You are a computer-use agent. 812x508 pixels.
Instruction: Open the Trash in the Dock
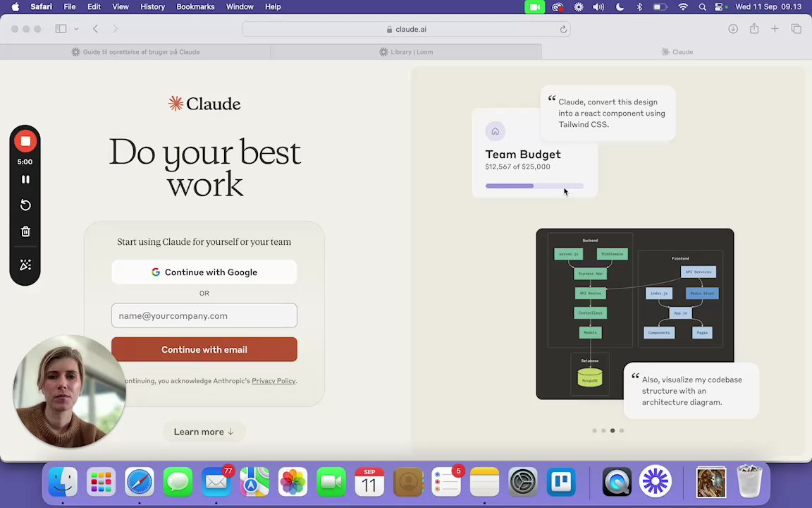click(x=749, y=482)
